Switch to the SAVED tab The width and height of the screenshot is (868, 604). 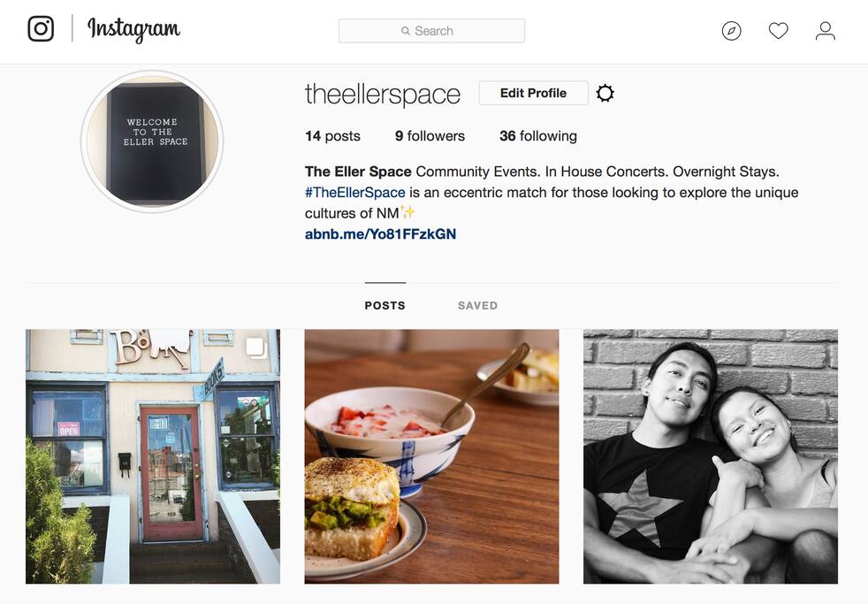[x=477, y=305]
